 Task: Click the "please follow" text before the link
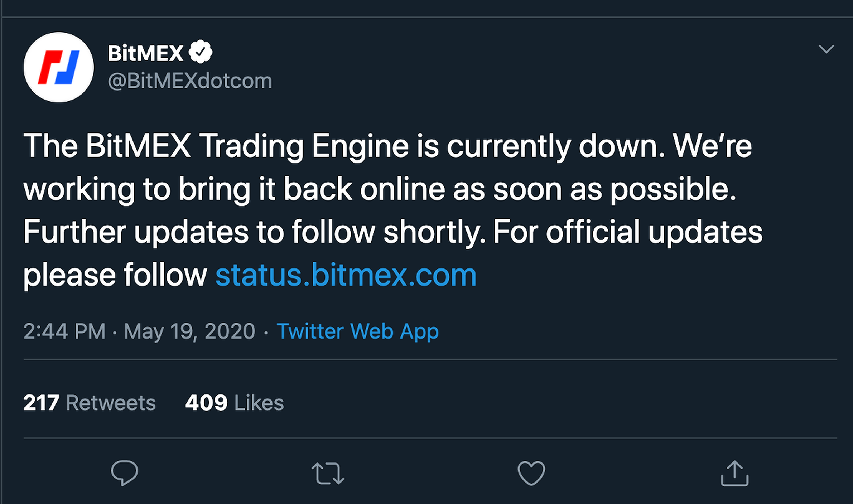pyautogui.click(x=115, y=275)
